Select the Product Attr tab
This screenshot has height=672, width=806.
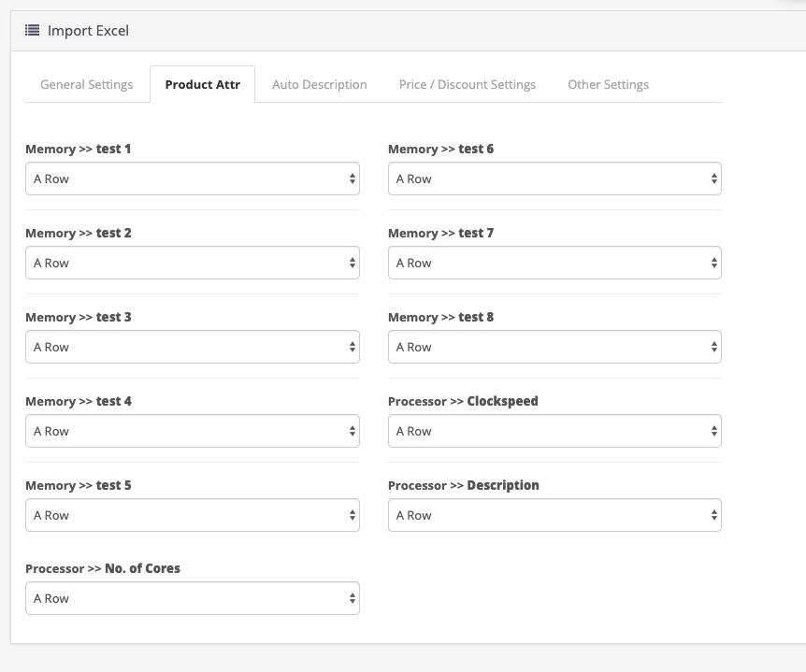(202, 84)
